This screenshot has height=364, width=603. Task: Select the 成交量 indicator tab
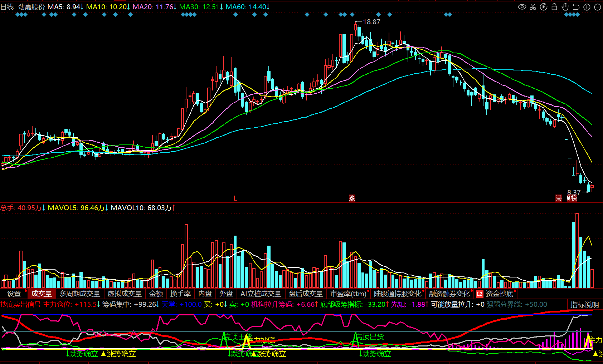pyautogui.click(x=42, y=294)
